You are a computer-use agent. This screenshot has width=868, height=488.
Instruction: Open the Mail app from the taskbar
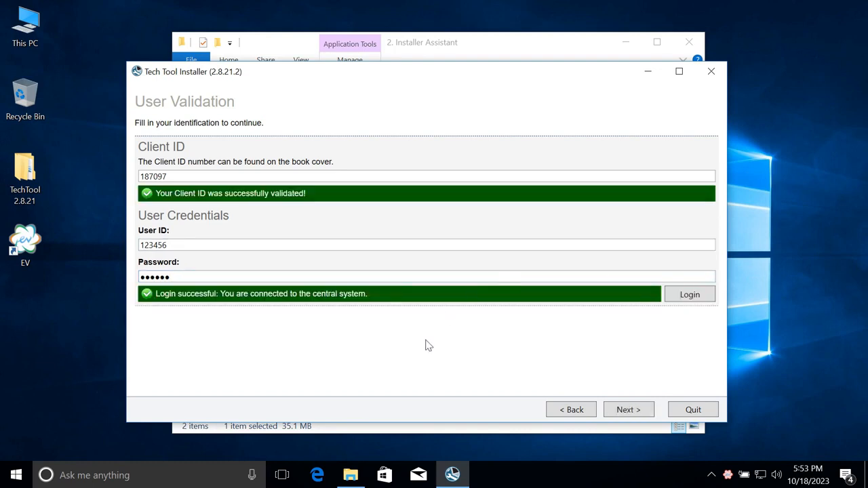click(418, 474)
